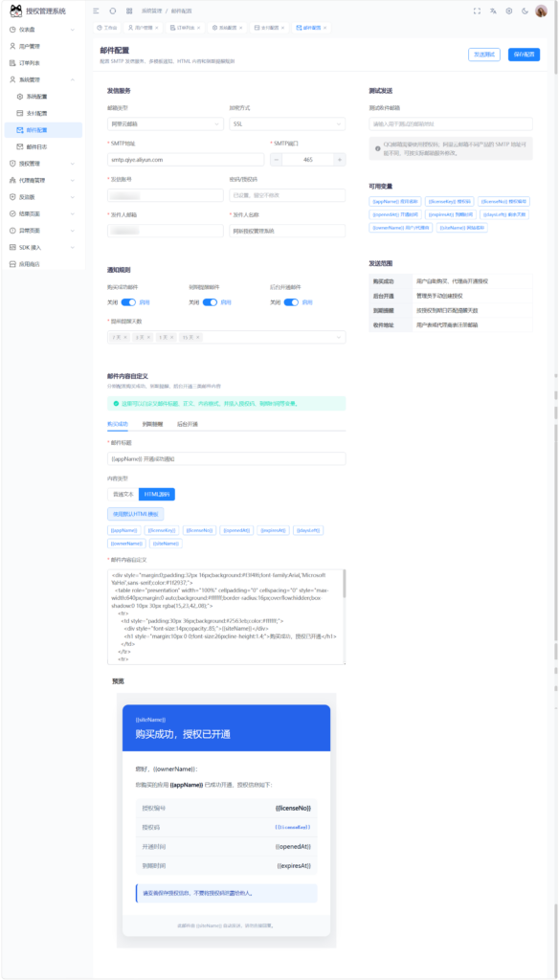Click the panda logo of 授权管理系统
Viewport: 559px width, 980px height.
pyautogui.click(x=15, y=11)
